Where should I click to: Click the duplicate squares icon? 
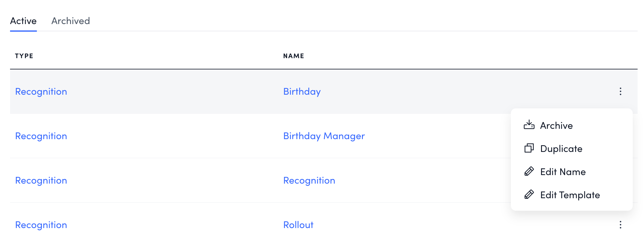(x=529, y=148)
